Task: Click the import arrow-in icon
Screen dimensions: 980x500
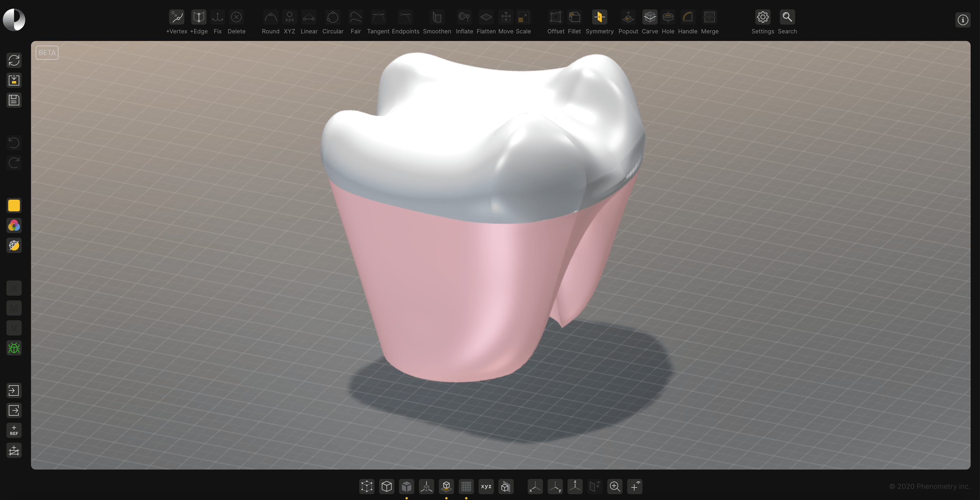Action: [14, 391]
